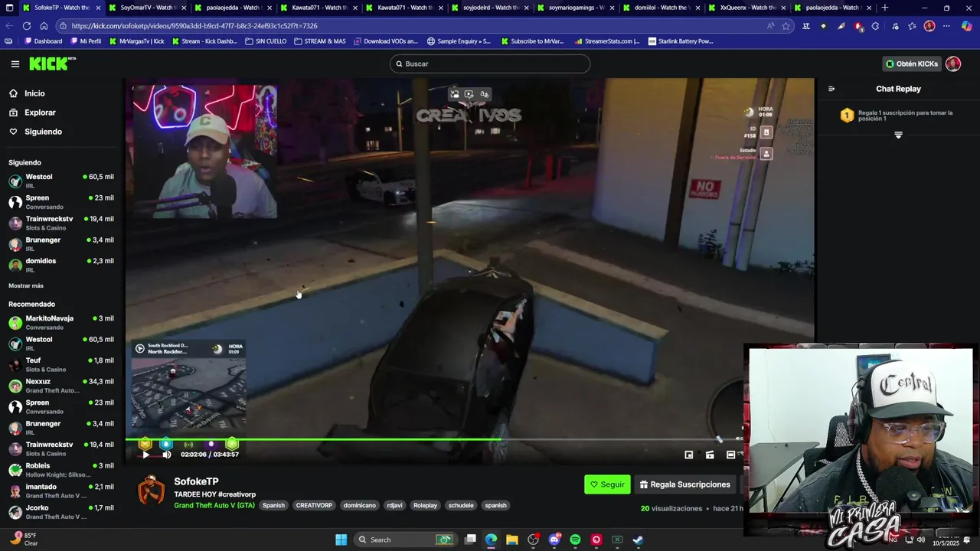Click the Seguir follow button
This screenshot has width=980, height=551.
point(607,484)
